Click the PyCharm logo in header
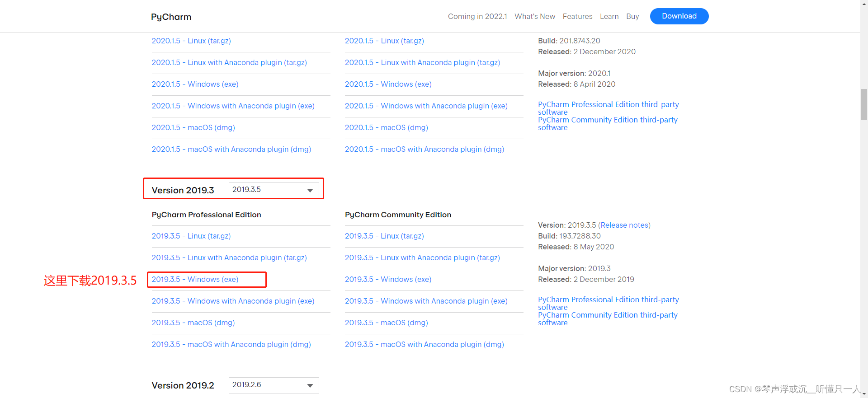The image size is (868, 398). pyautogui.click(x=171, y=17)
